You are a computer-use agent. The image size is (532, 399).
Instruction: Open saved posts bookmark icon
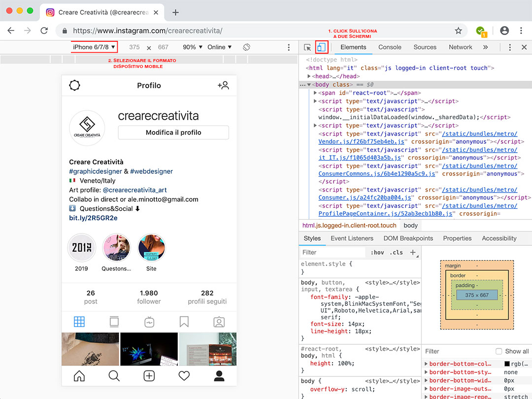(184, 322)
